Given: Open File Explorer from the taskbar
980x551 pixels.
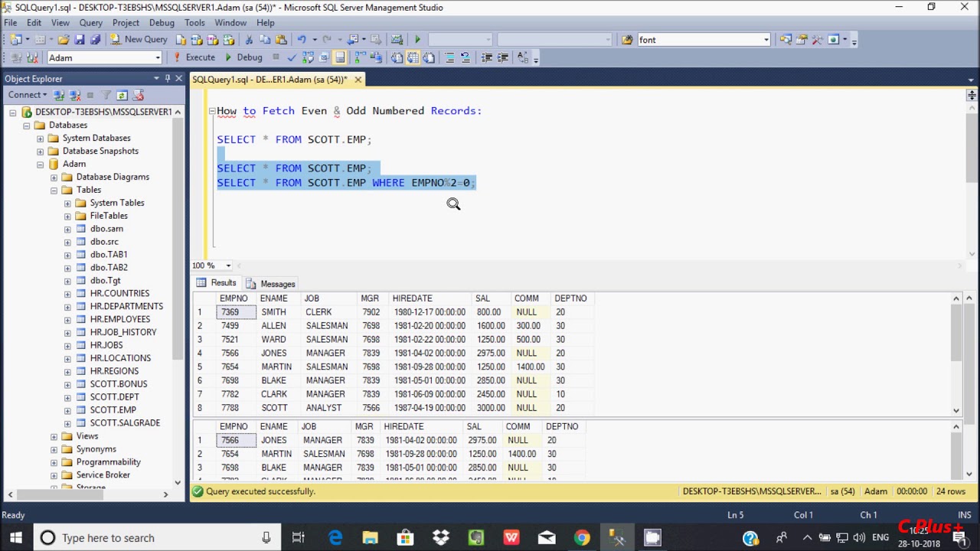Looking at the screenshot, I should pyautogui.click(x=370, y=538).
